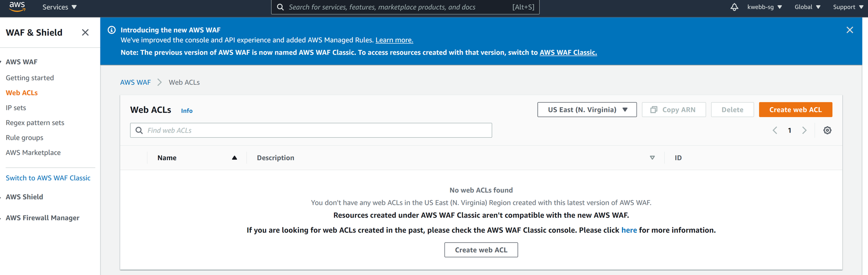868x275 pixels.
Task: Open the Services menu
Action: [59, 7]
